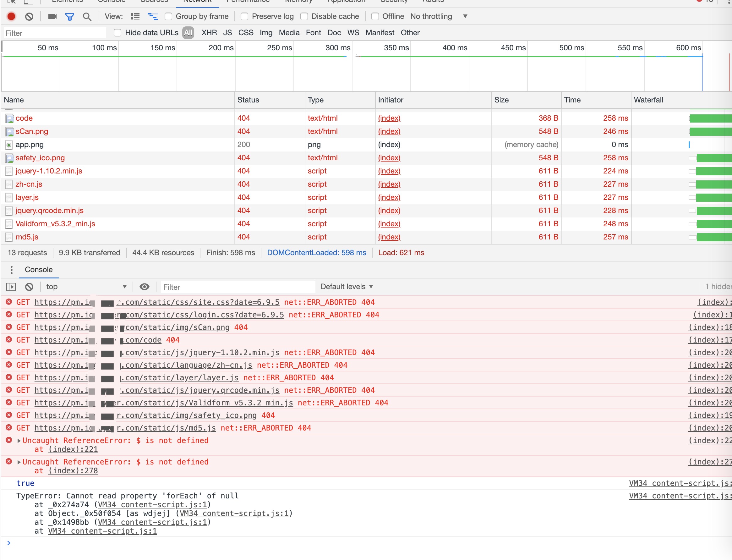
Task: Clear the network log
Action: tap(29, 16)
